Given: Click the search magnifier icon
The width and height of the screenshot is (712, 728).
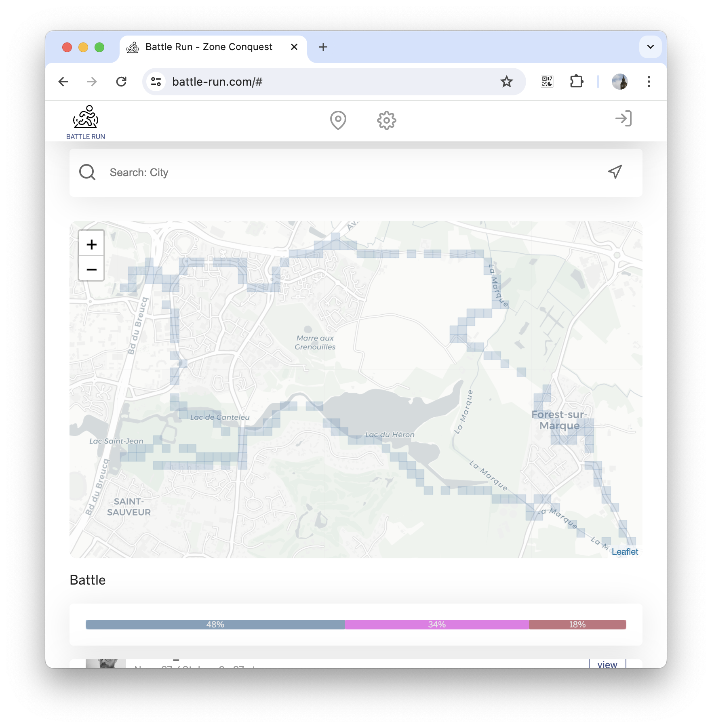Looking at the screenshot, I should (87, 173).
